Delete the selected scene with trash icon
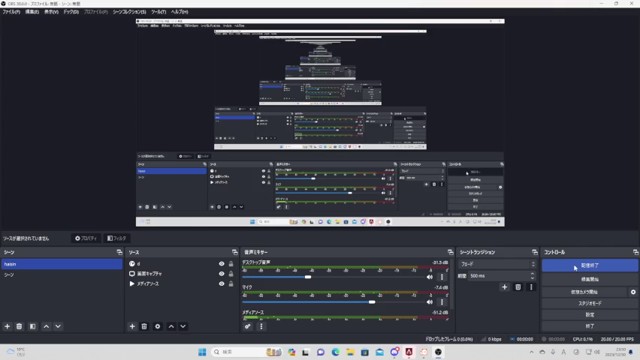 (x=19, y=327)
